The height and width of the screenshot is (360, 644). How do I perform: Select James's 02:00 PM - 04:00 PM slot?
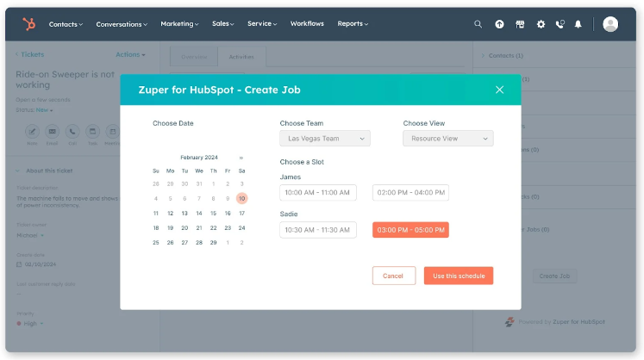coord(410,192)
